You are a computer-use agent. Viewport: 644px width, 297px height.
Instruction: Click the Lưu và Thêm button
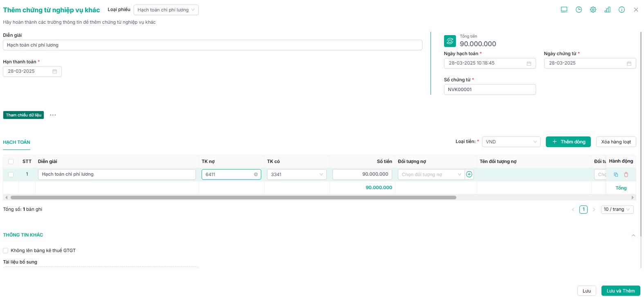620,291
